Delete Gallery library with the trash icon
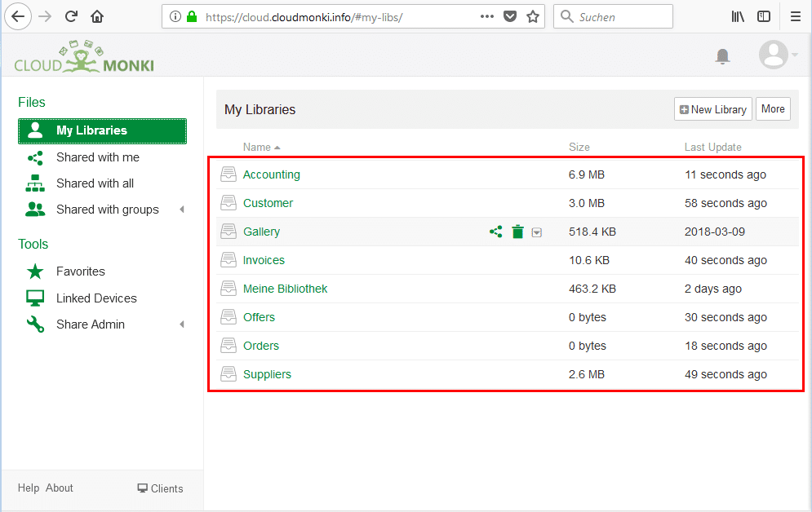The height and width of the screenshot is (512, 812). pos(517,232)
